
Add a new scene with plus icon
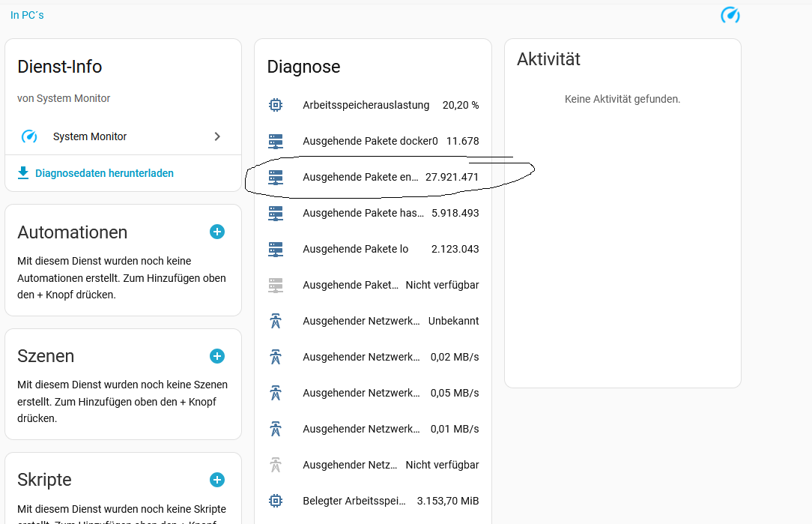217,356
